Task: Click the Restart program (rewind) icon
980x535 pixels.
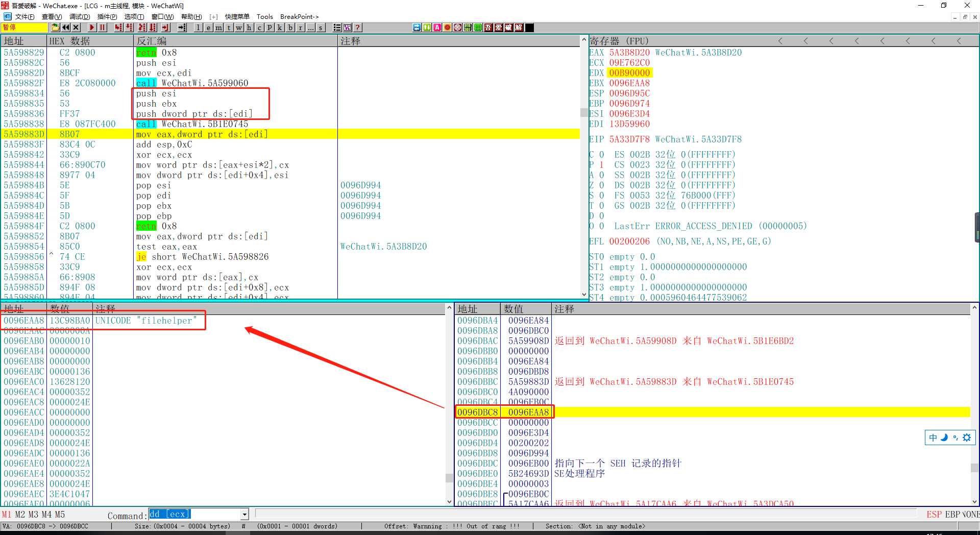Action: tap(66, 28)
